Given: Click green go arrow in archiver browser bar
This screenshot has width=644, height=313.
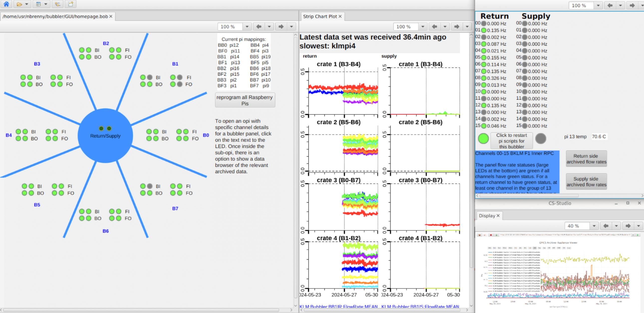Looking at the screenshot, I should (x=638, y=235).
